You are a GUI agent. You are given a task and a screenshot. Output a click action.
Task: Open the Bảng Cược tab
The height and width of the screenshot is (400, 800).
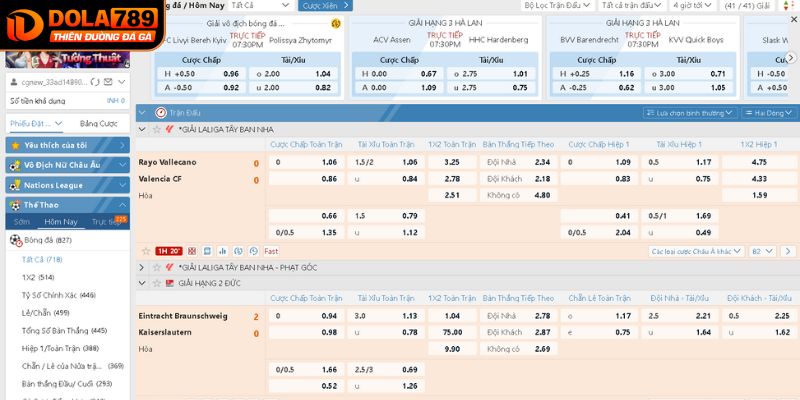pos(98,123)
